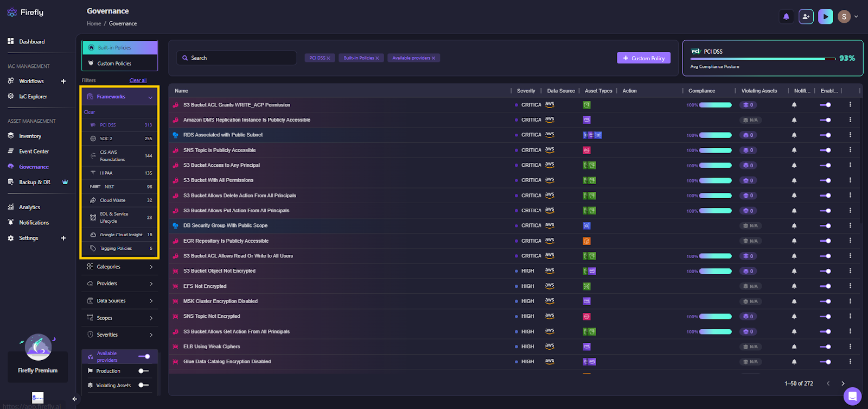
Task: Toggle enabled switch for Glue Data Catalog Encryption Disabled
Action: [825, 362]
